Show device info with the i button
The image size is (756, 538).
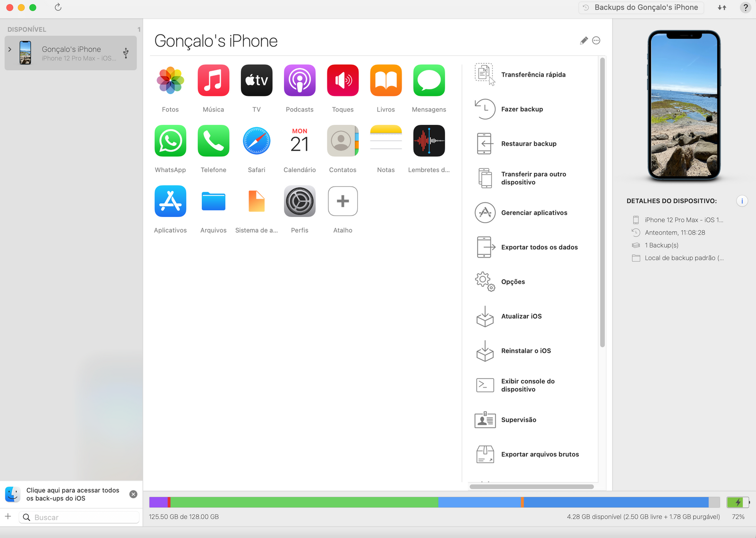[x=742, y=201]
